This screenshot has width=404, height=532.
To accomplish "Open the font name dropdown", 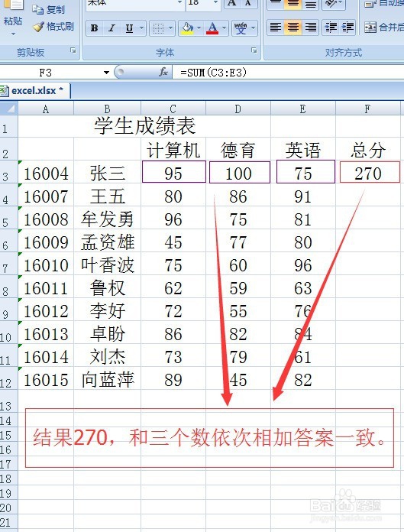I will (x=179, y=3).
